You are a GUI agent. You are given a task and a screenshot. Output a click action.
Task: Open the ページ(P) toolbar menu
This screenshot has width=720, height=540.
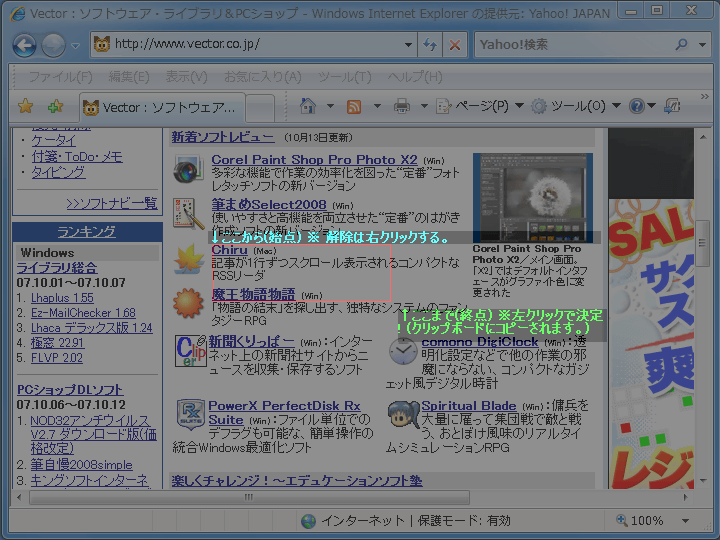pyautogui.click(x=480, y=107)
